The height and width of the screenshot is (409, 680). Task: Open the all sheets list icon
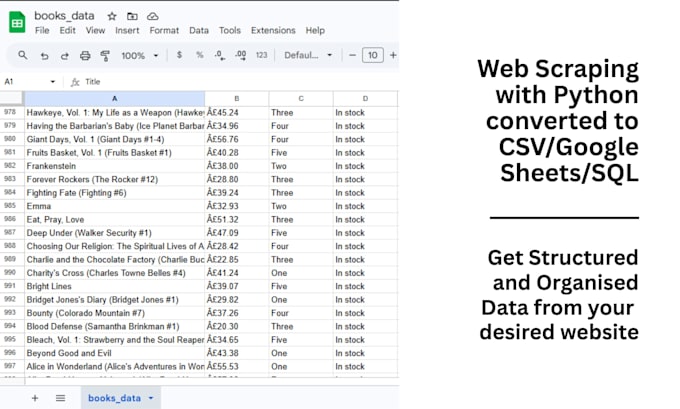click(x=60, y=398)
